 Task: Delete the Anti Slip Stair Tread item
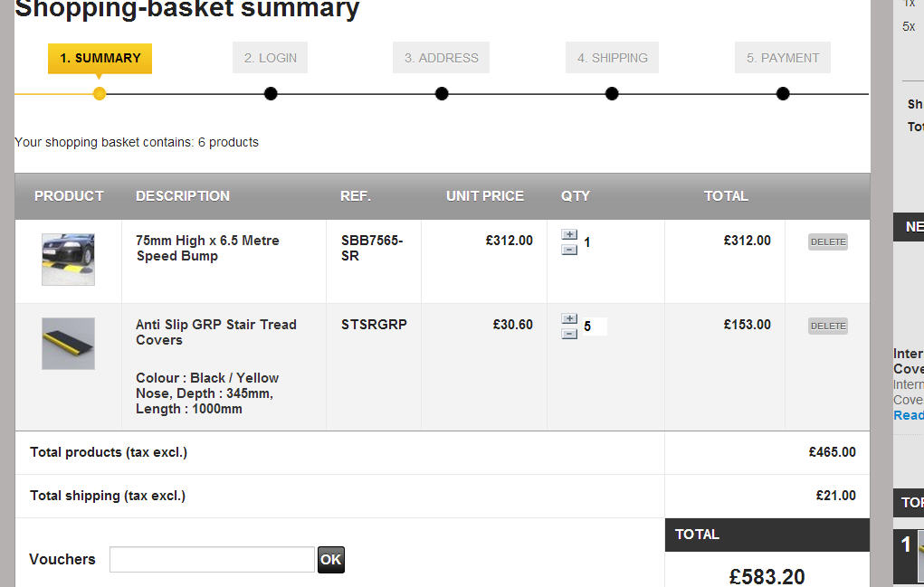[x=827, y=326]
